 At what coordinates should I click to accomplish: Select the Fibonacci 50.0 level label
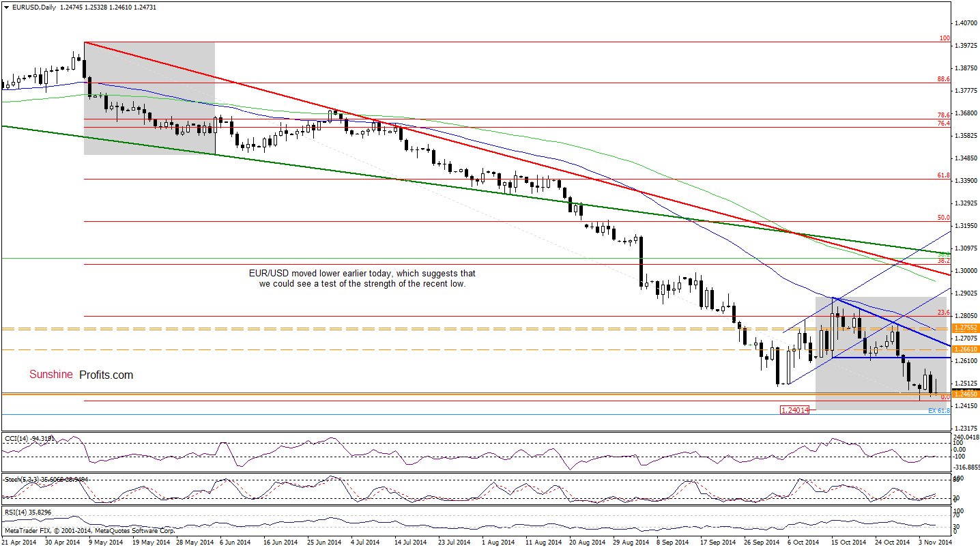pos(944,218)
